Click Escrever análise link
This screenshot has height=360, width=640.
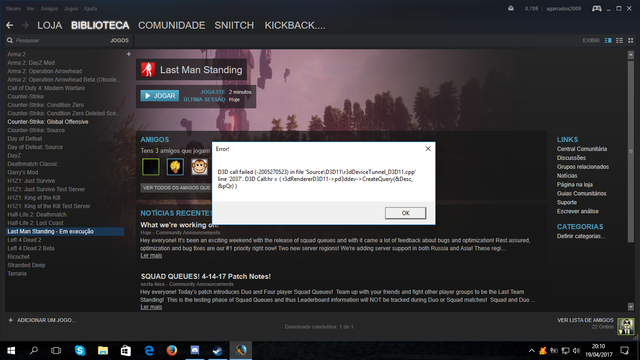coord(578,211)
